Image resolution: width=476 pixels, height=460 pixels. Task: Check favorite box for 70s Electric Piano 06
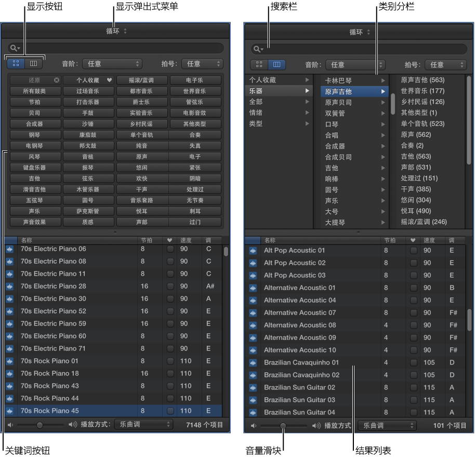click(170, 249)
